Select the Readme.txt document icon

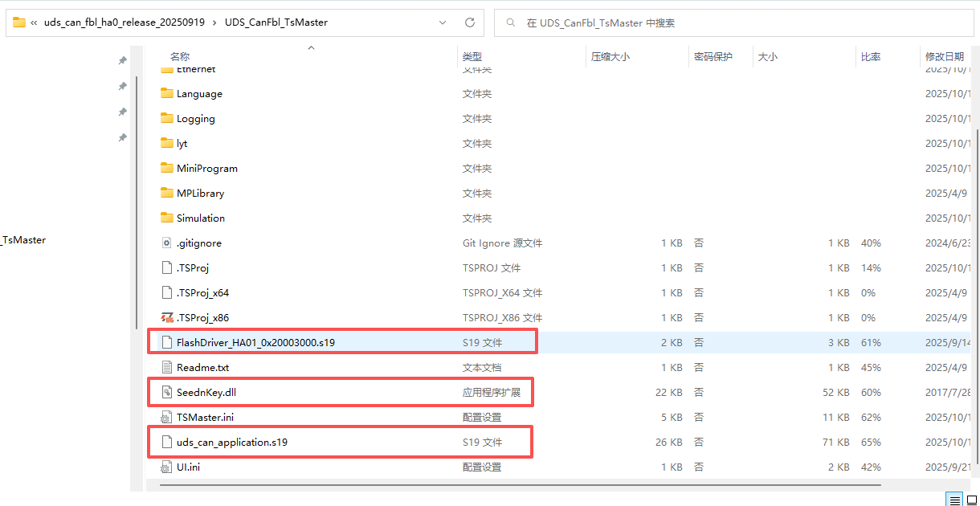click(x=167, y=368)
